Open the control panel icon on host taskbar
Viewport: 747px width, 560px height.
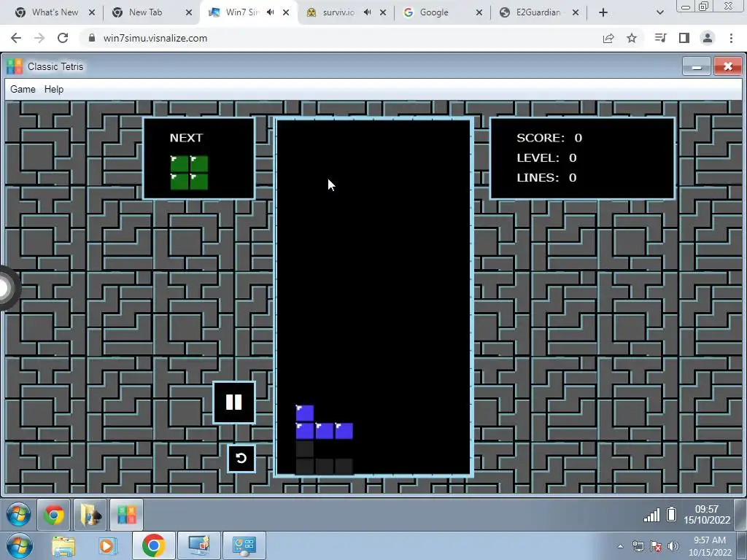coord(244,545)
